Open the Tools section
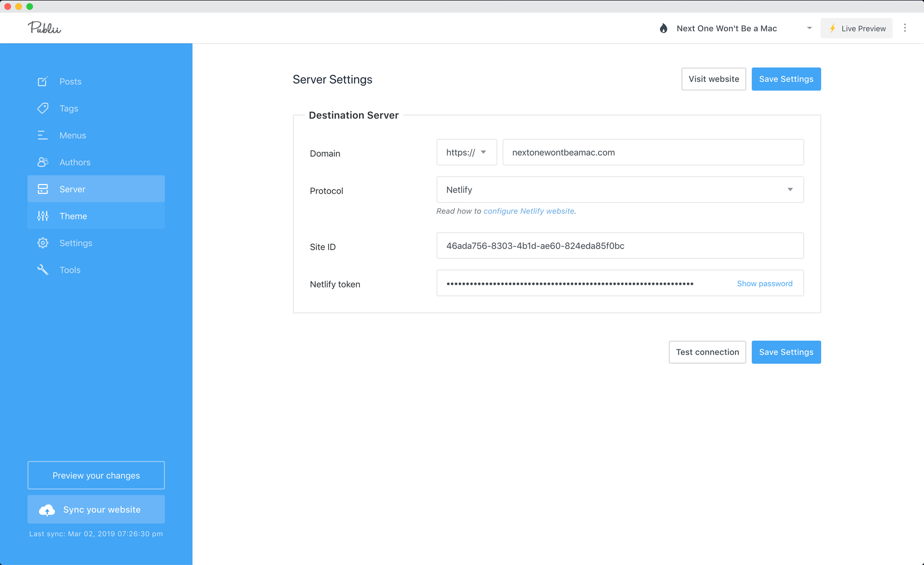 96,270
